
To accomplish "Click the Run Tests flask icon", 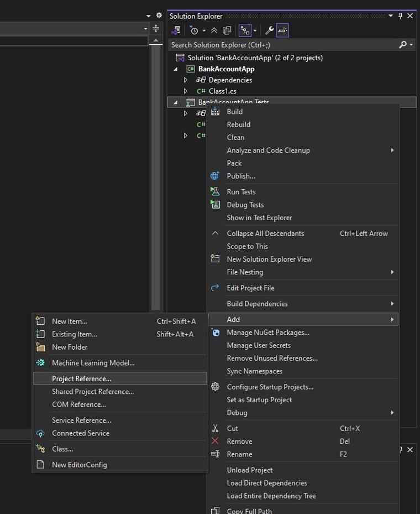I will tap(215, 191).
